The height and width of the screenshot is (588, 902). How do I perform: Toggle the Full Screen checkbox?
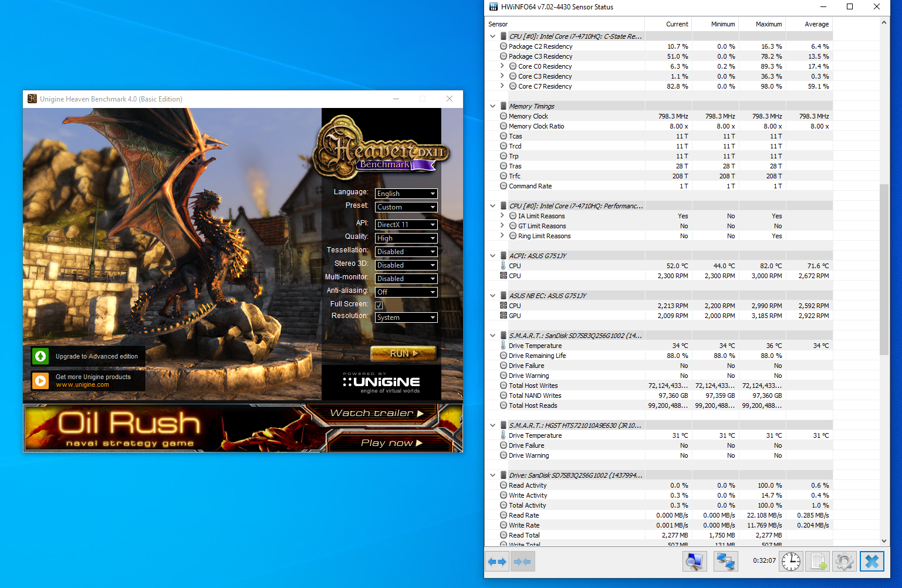[x=379, y=305]
